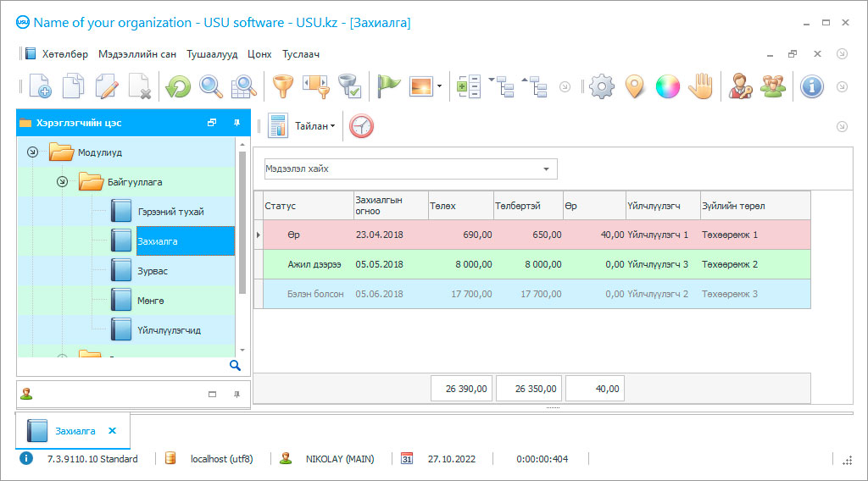
Task: Collapse the Байгууллага folder node
Action: 62,182
